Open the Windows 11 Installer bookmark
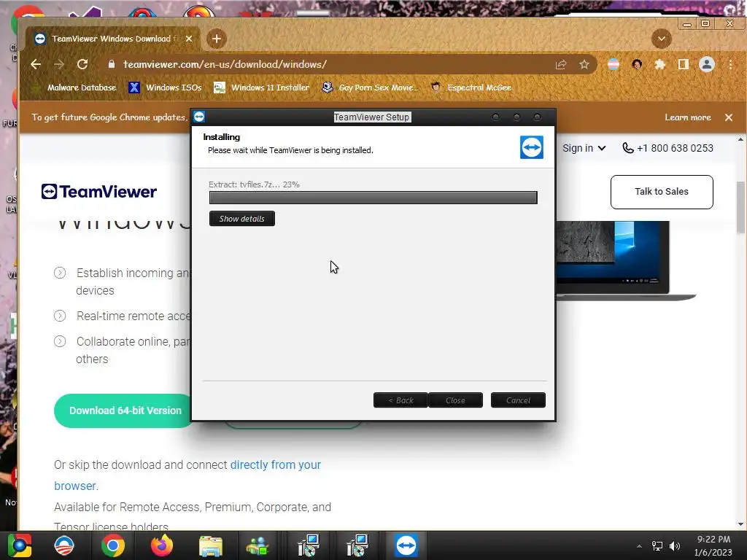Screen dimensions: 747x560 262,87
